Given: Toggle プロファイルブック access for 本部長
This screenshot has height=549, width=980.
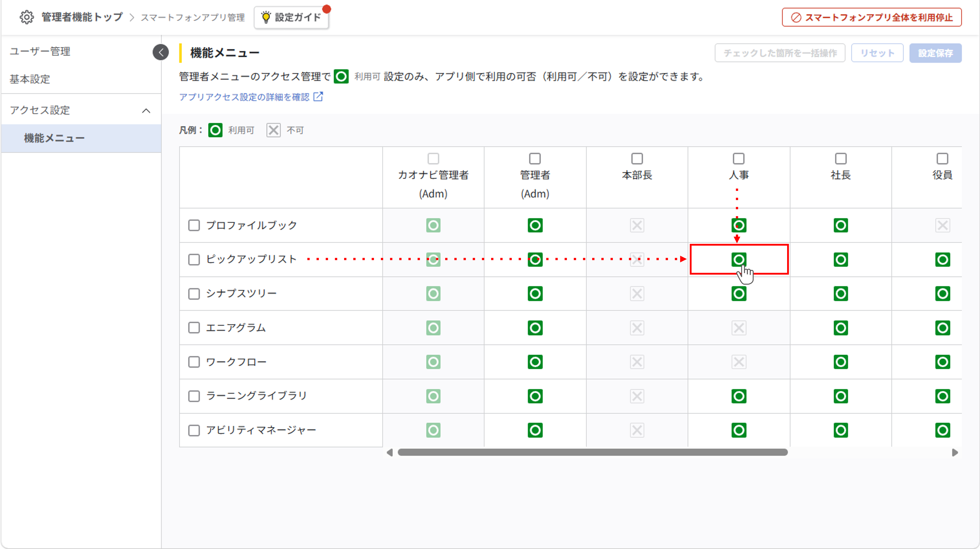Looking at the screenshot, I should click(x=637, y=225).
